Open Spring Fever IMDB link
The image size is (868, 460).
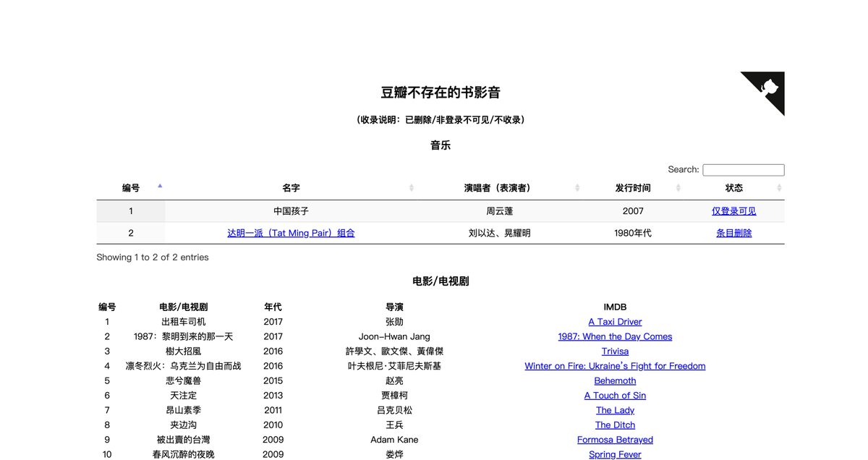[615, 454]
